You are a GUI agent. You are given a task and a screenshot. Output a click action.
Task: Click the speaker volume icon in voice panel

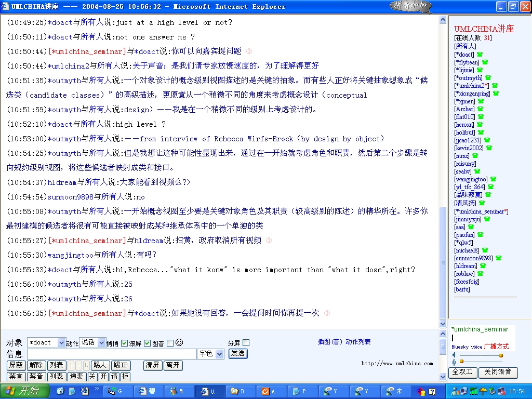point(454,355)
